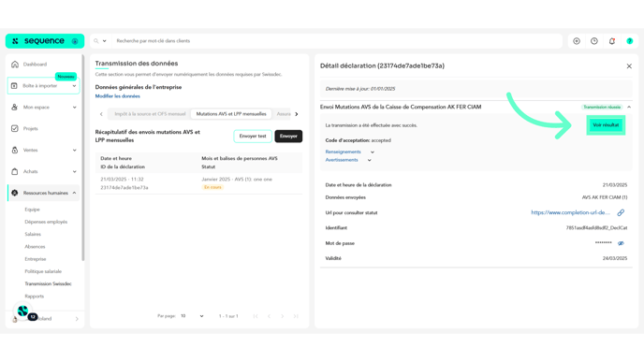Click the Ressources humaines icon
Screen dimensions: 644x362
tap(15, 193)
